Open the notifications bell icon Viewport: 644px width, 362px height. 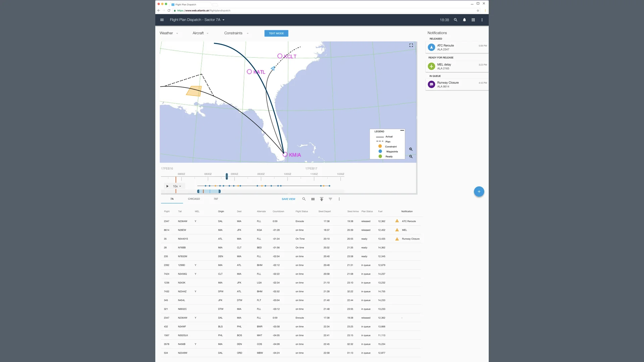[x=464, y=20]
